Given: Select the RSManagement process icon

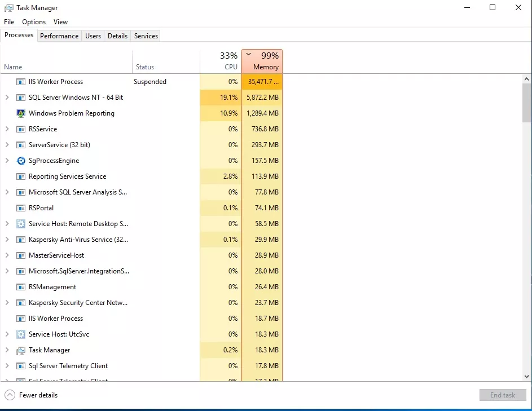Looking at the screenshot, I should 21,287.
